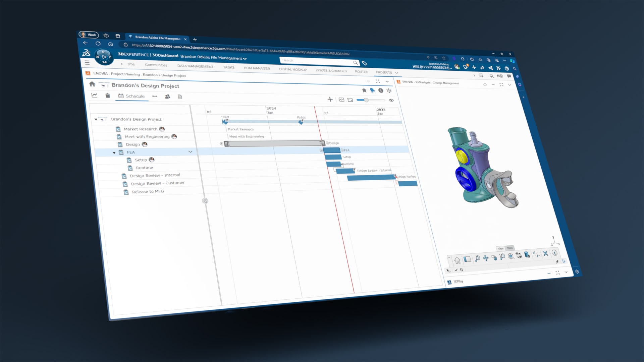Open the project information icon
The image size is (644, 362).
[381, 90]
